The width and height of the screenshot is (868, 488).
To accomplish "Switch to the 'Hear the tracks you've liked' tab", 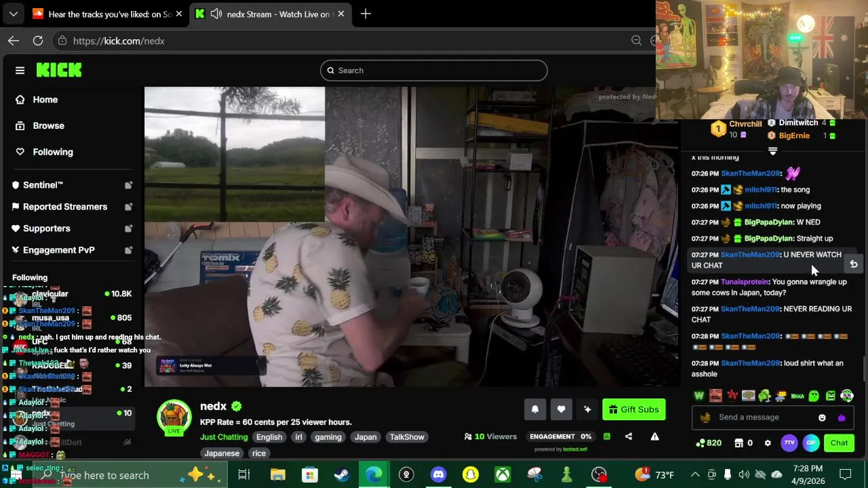I will tap(107, 14).
